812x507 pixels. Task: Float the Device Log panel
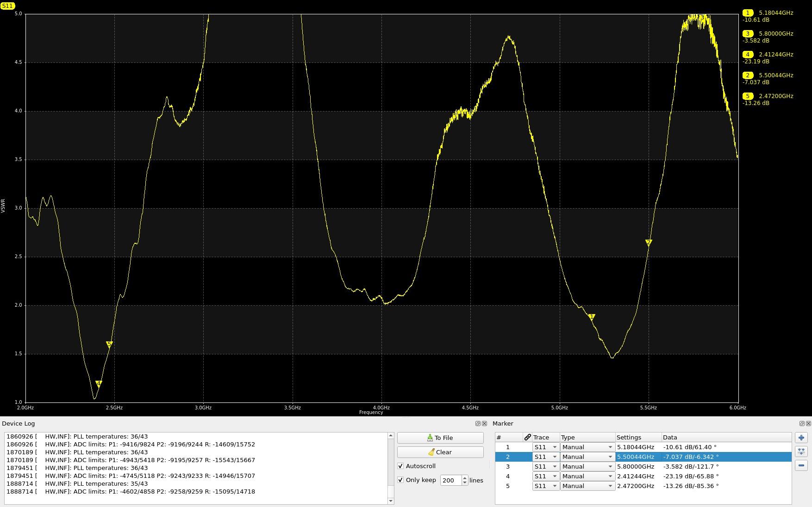478,423
